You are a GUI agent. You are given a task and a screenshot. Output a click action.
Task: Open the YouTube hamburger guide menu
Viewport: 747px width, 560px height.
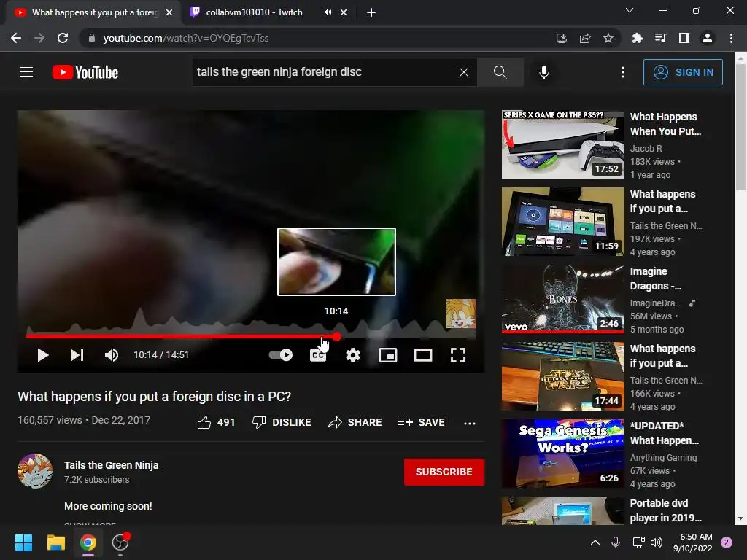[x=26, y=72]
